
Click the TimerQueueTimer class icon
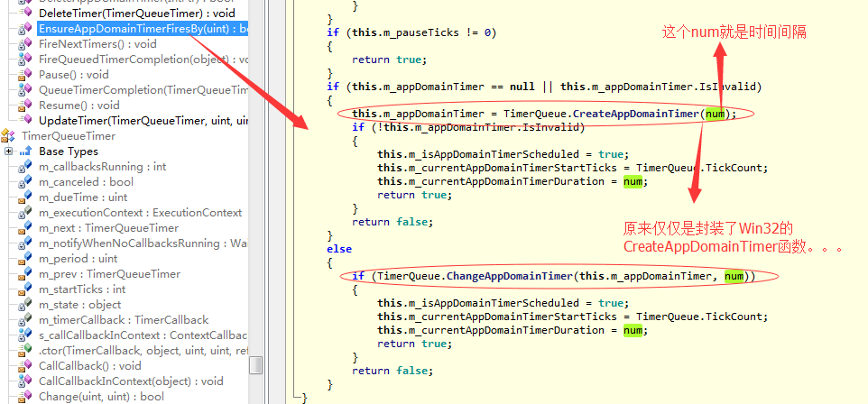point(8,135)
